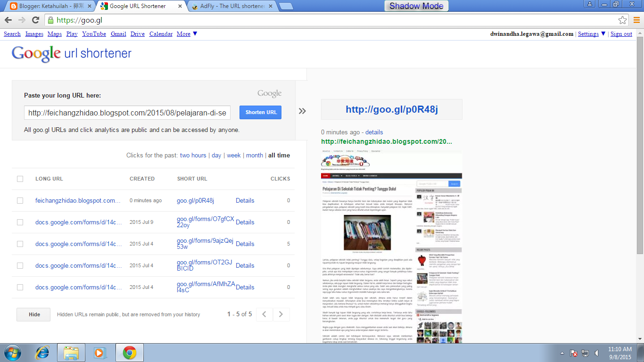Open the http://goo.gl/p0R48j short link

point(392,109)
